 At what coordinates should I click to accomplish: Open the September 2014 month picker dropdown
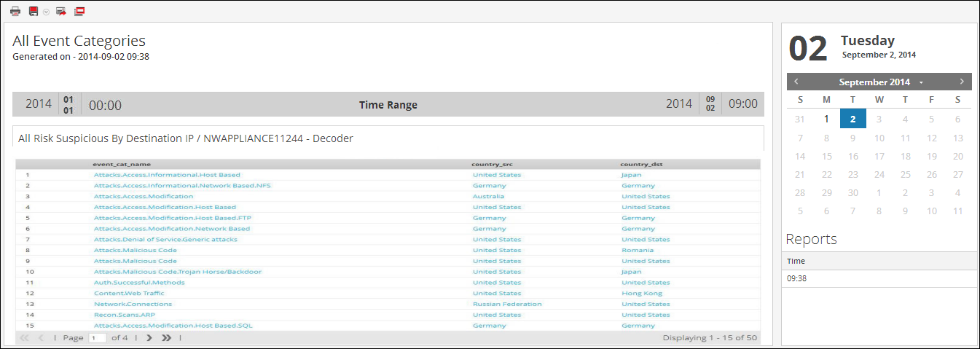(921, 82)
